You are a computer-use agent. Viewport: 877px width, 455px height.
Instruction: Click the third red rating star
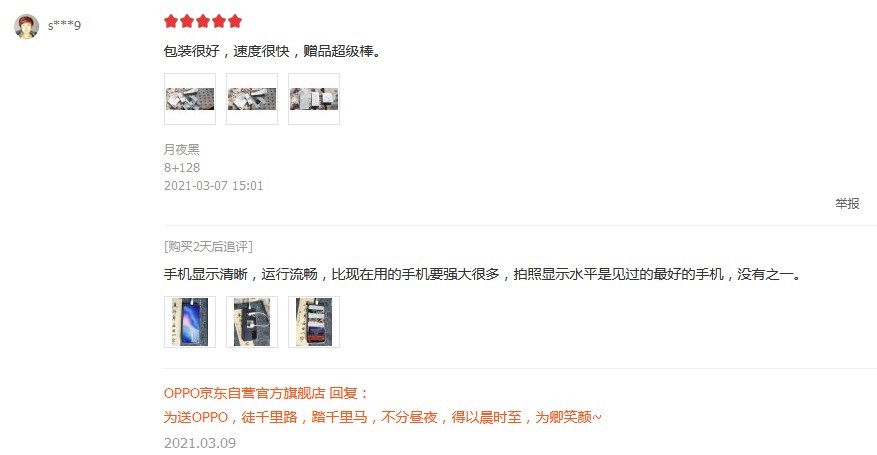point(203,21)
